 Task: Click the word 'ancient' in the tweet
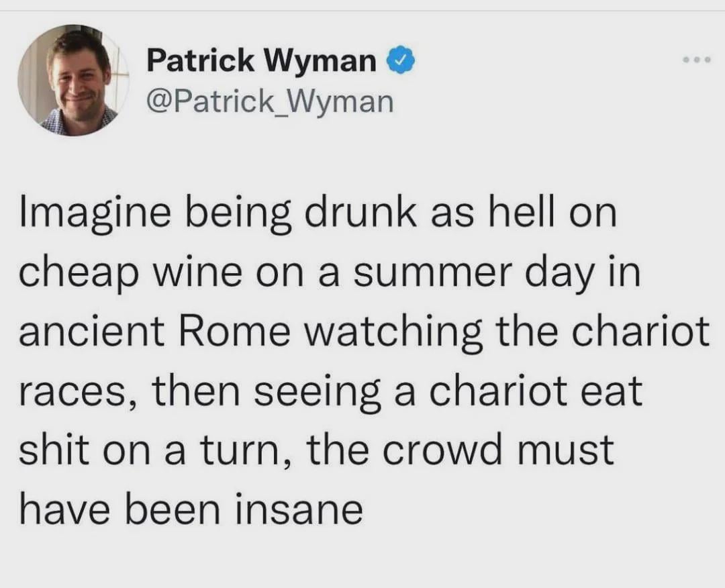coord(92,332)
